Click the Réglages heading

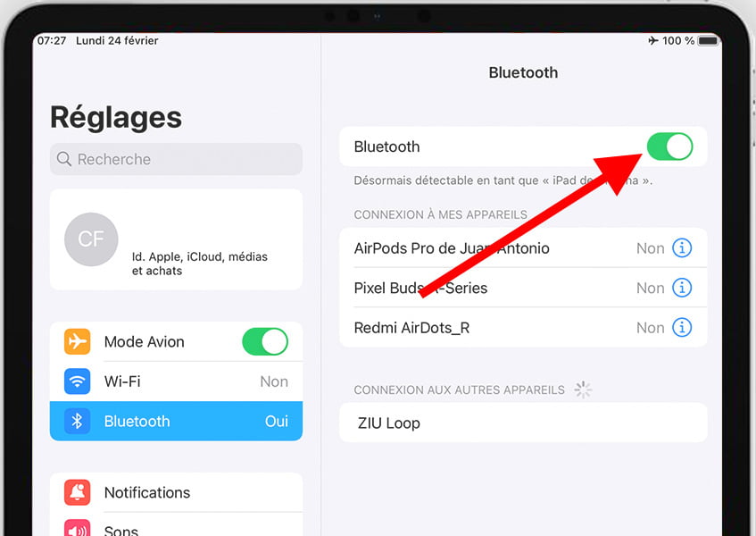click(116, 118)
